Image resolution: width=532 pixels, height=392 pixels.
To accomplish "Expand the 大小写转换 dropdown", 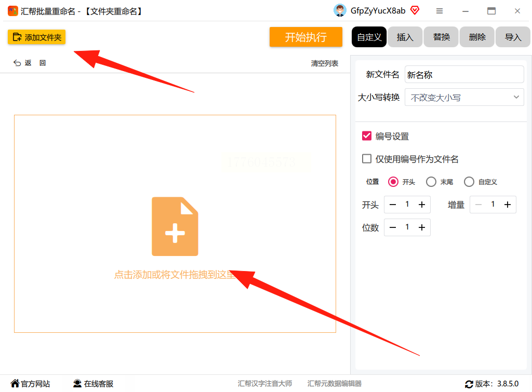I will pyautogui.click(x=464, y=97).
